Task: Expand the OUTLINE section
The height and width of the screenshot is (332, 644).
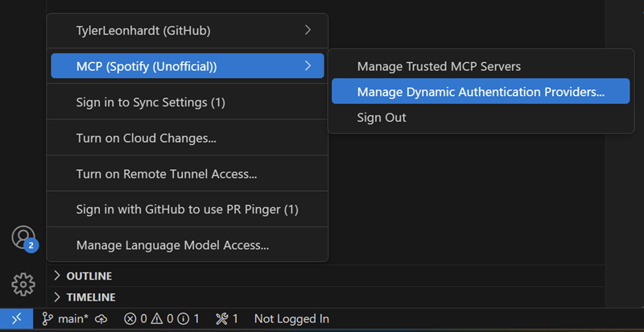Action: 89,276
